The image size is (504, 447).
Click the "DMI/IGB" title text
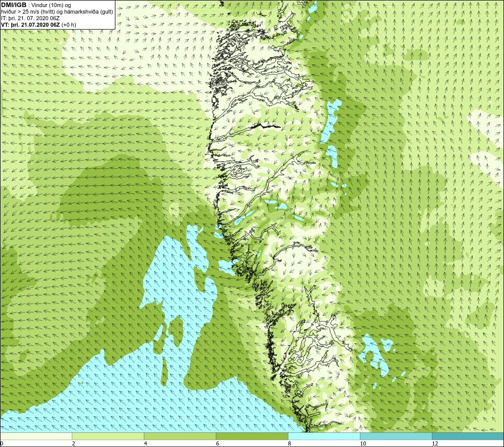[14, 5]
